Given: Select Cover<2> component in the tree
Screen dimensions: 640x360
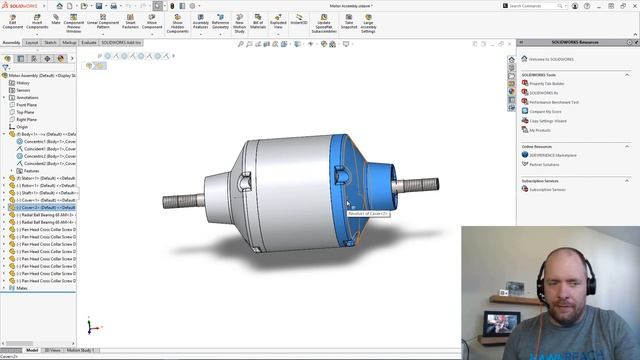Looking at the screenshot, I should tap(42, 207).
